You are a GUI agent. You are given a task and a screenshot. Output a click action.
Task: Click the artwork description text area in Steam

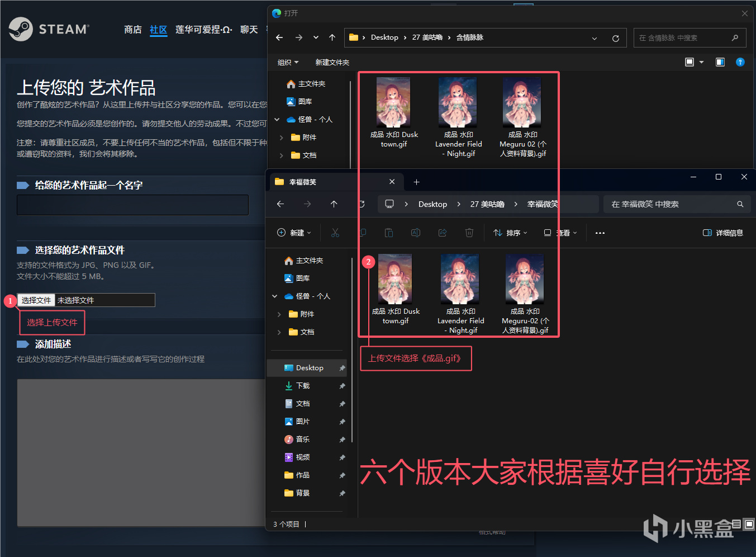[x=141, y=453]
